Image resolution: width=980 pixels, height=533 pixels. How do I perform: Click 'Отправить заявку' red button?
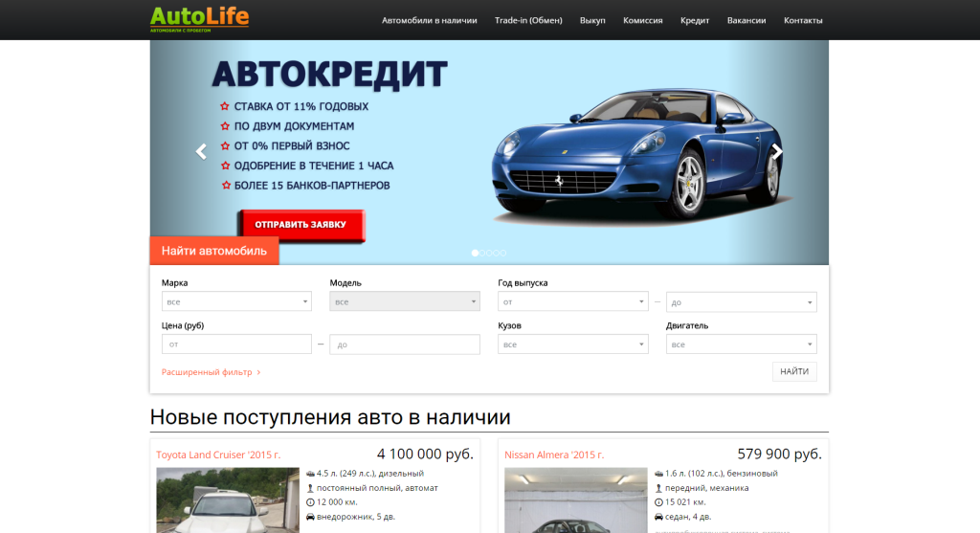coord(301,225)
